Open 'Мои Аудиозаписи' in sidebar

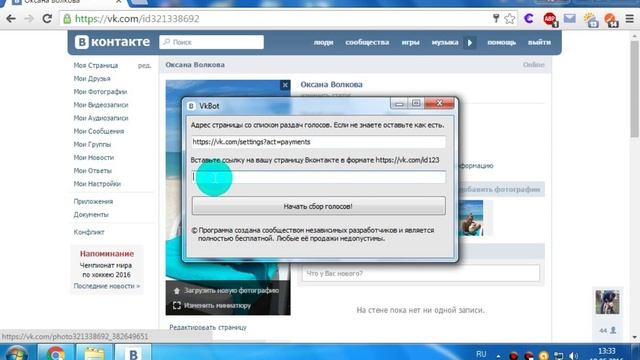[101, 118]
